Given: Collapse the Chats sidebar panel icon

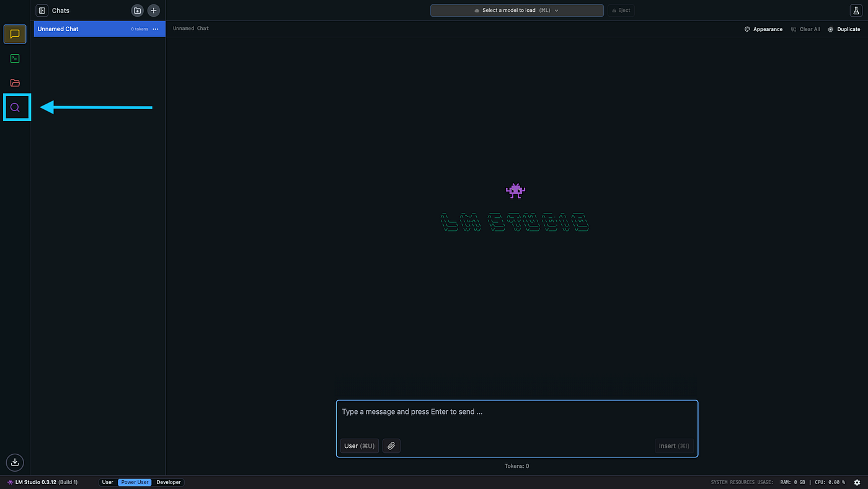Looking at the screenshot, I should (x=42, y=11).
